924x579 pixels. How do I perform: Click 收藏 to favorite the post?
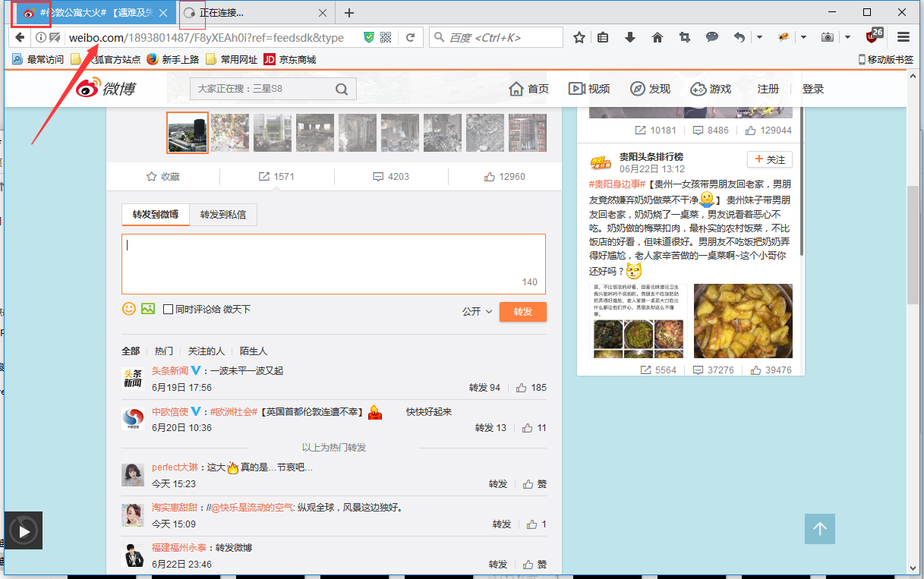[x=163, y=177]
